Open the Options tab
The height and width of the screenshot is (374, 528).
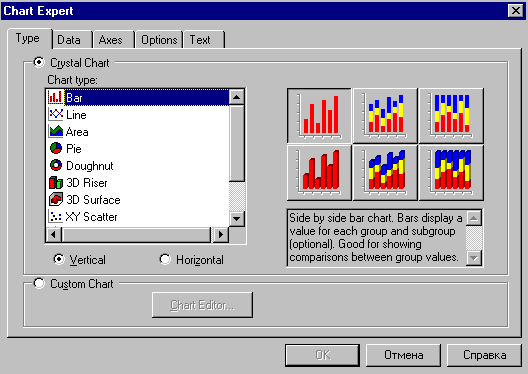tap(159, 40)
